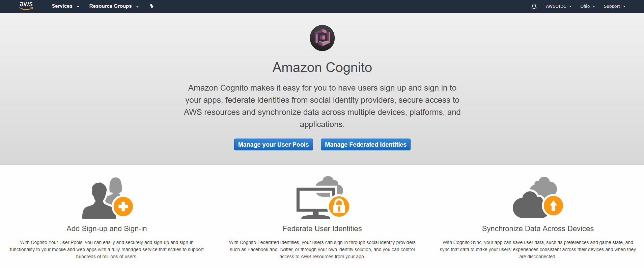The width and height of the screenshot is (644, 268).
Task: Click Manage Federated Identities
Action: (365, 144)
